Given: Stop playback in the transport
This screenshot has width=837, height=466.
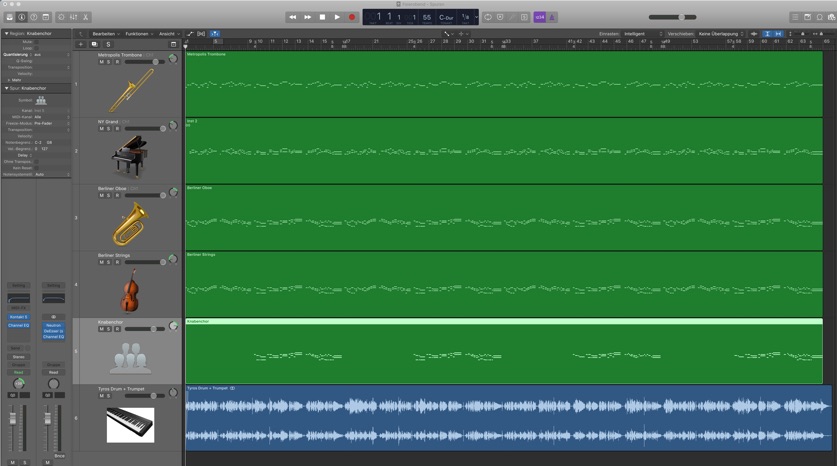Looking at the screenshot, I should (x=322, y=17).
